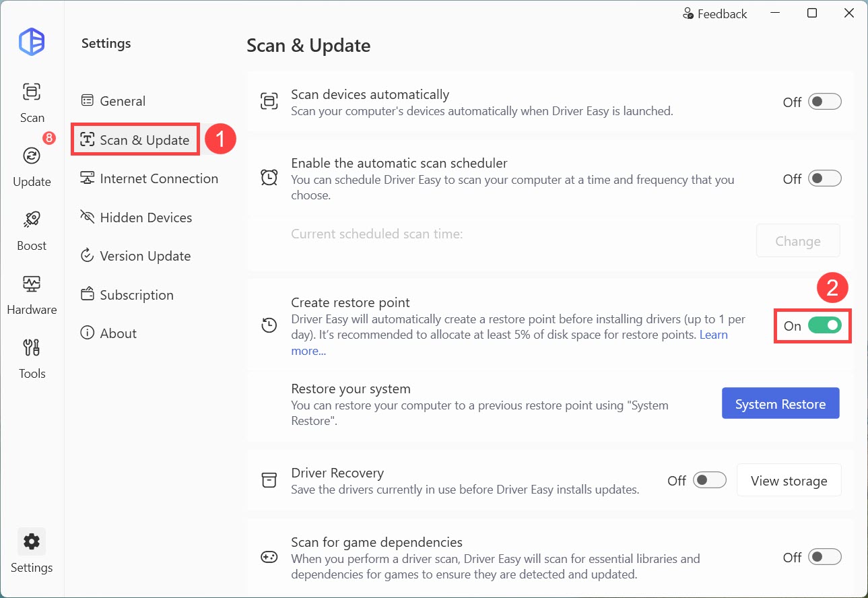This screenshot has width=868, height=598.
Task: Click the 'Restore your system' heading
Action: [351, 389]
